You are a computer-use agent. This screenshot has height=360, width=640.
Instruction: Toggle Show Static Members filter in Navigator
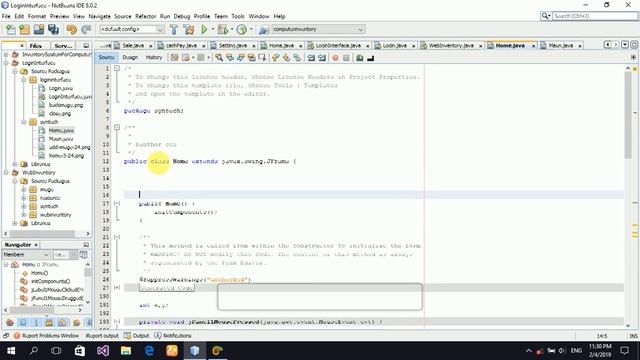[36, 322]
